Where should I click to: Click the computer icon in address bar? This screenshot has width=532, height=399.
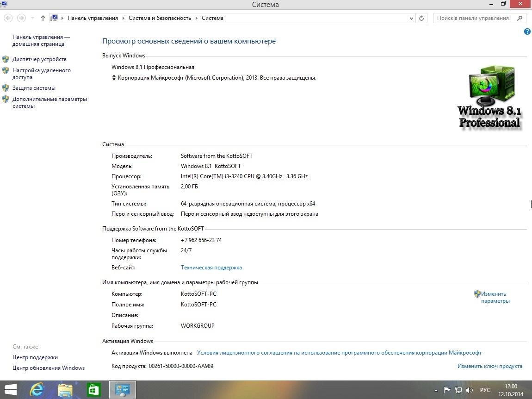[54, 18]
